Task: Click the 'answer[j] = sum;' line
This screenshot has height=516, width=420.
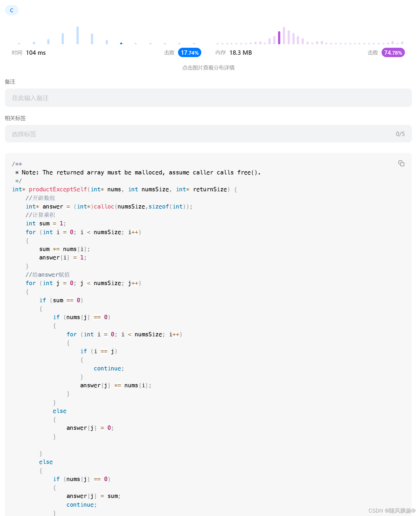Action: point(94,496)
